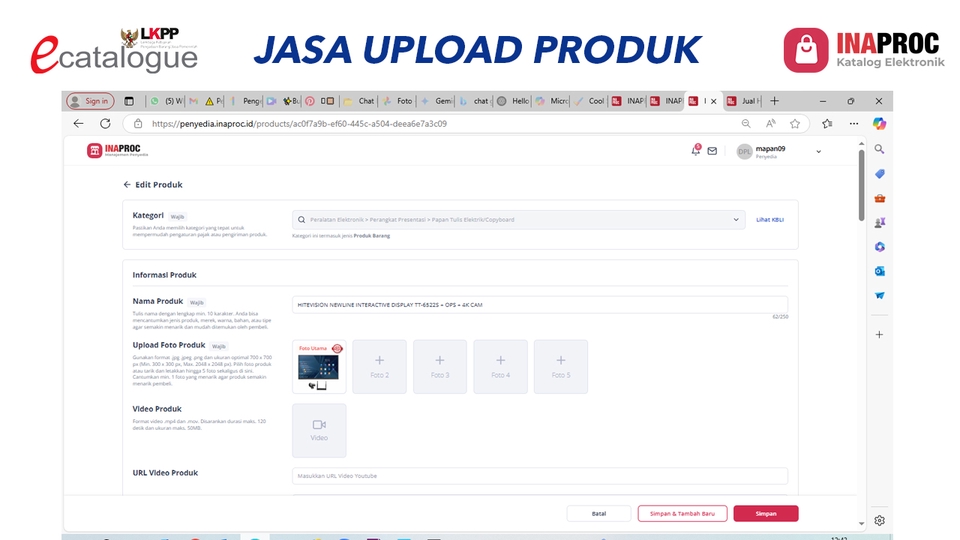The image size is (960, 540).
Task: Open messages envelope in INAPROC header
Action: click(x=712, y=151)
